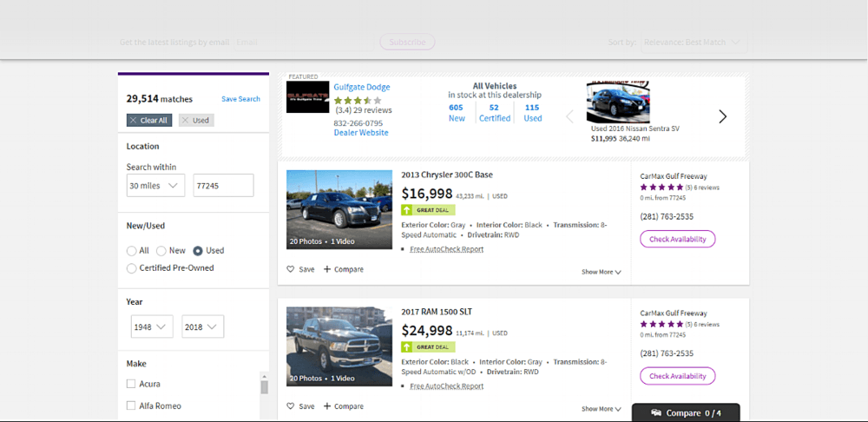This screenshot has height=422, width=868.
Task: Click the Used 2016 Nissan Sentra SV caption
Action: pos(635,129)
